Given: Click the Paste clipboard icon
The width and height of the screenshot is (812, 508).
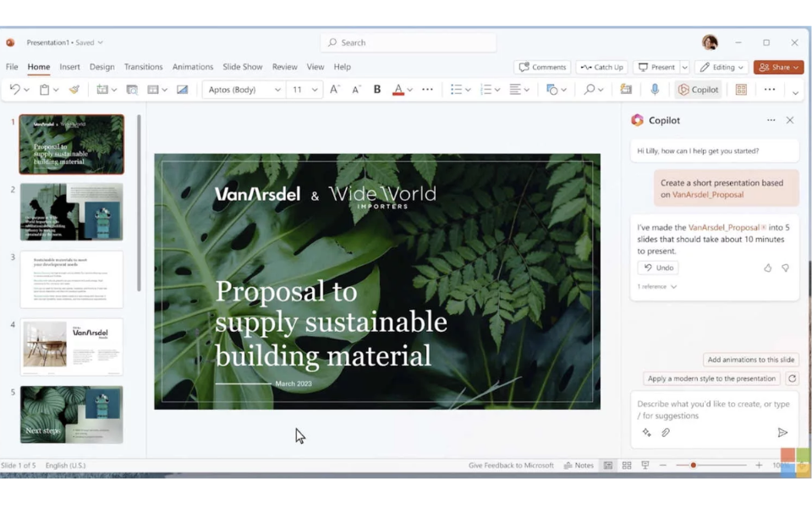Looking at the screenshot, I should point(45,90).
